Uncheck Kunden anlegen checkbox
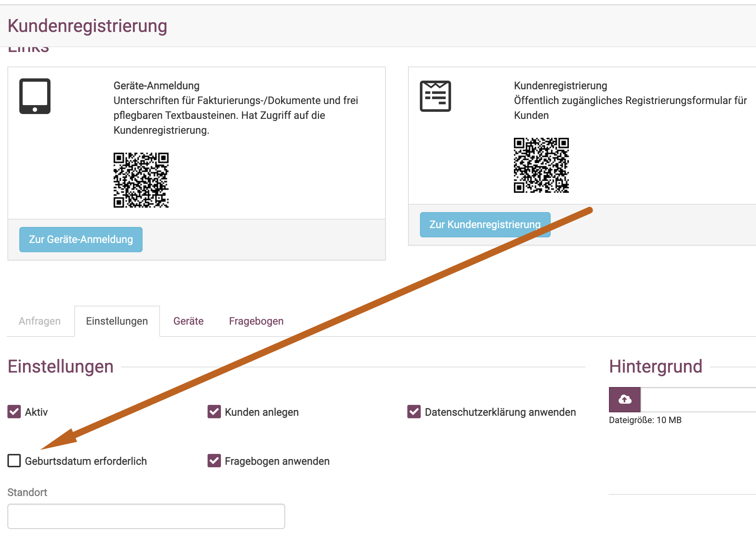The height and width of the screenshot is (549, 756). 214,412
